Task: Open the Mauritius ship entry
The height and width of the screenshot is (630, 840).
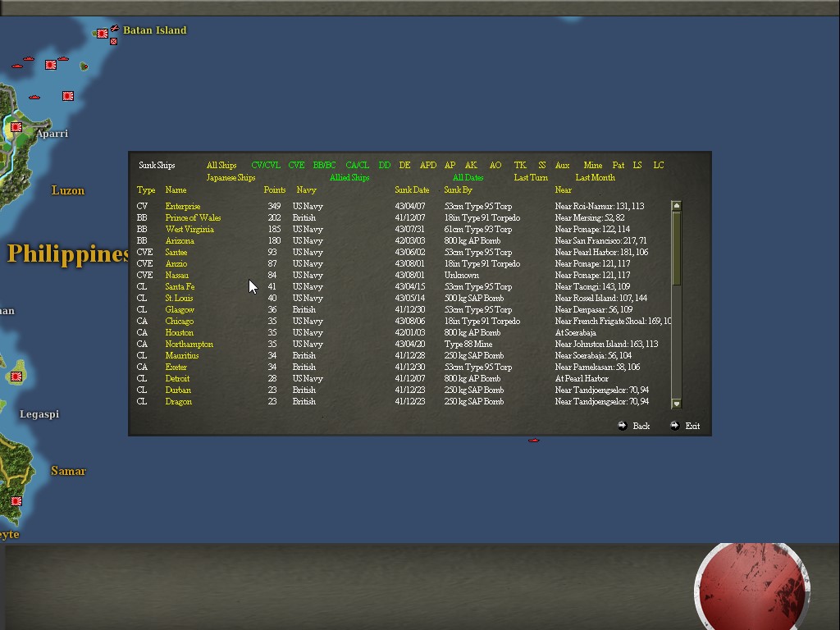Action: coord(181,356)
